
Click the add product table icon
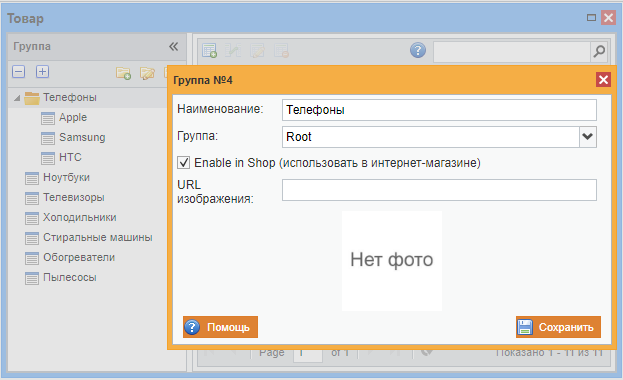pos(209,50)
